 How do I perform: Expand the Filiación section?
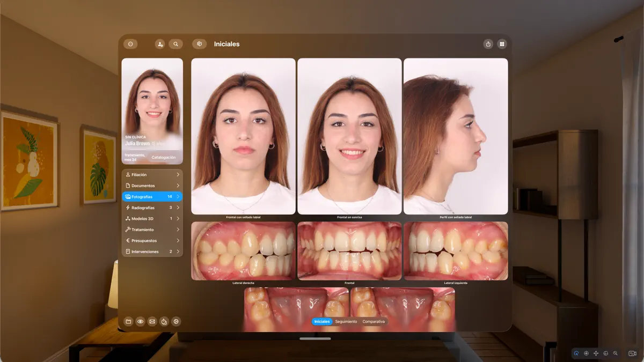(152, 174)
